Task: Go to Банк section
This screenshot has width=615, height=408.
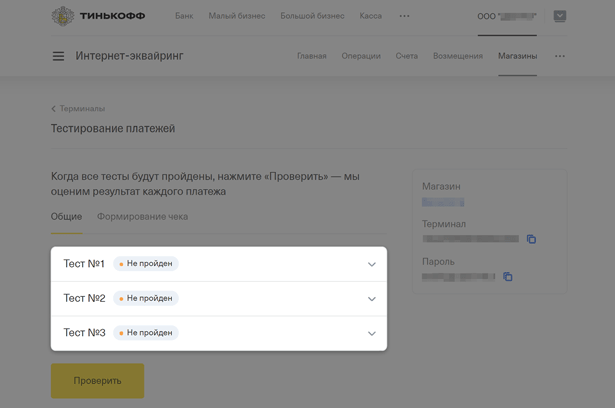Action: tap(184, 16)
